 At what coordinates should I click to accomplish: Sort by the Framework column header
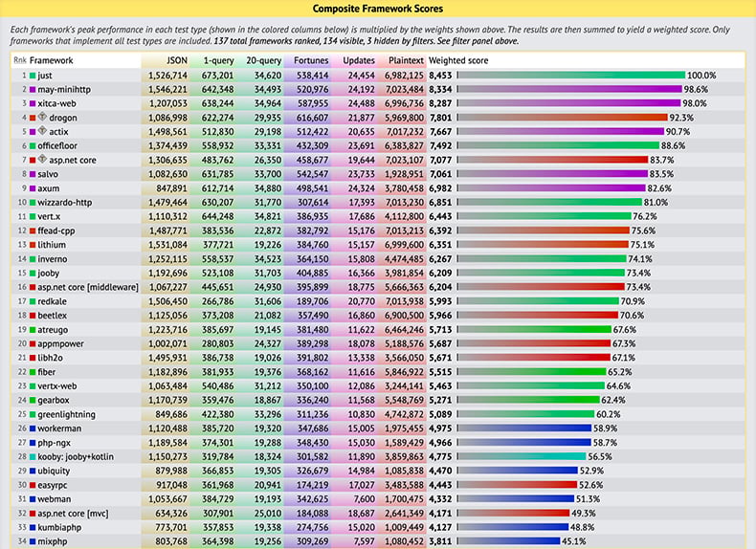coord(51,60)
